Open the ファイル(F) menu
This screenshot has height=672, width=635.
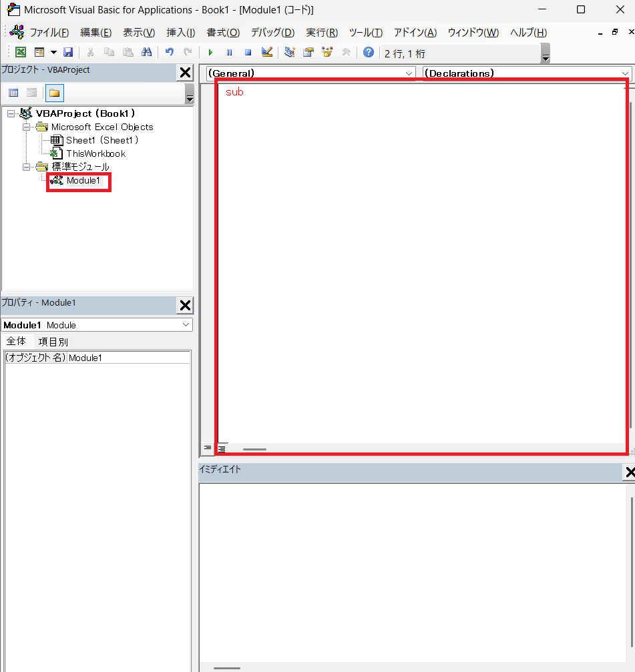(x=49, y=33)
